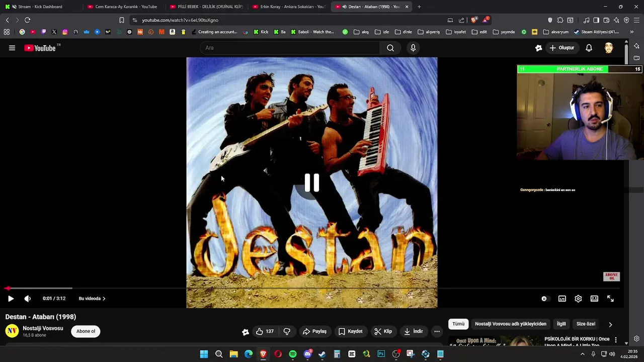Screen dimensions: 644x362
Task: Show hidden bookmarks with the double chevron
Action: [631, 32]
